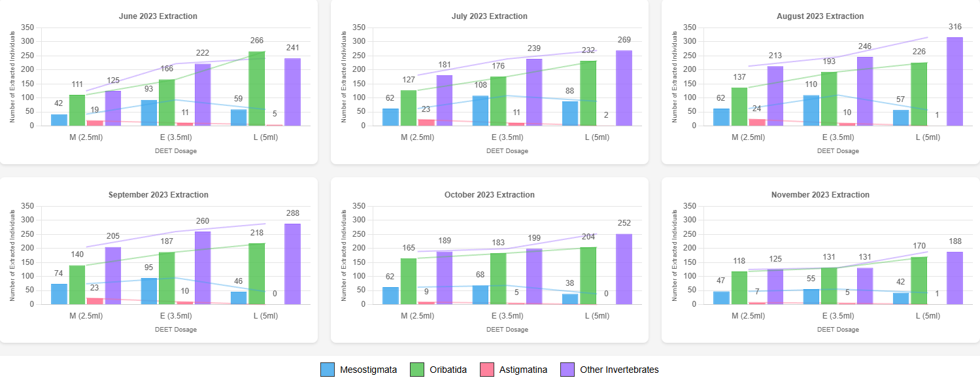Click the June 2023 Extraction chart title

(158, 16)
